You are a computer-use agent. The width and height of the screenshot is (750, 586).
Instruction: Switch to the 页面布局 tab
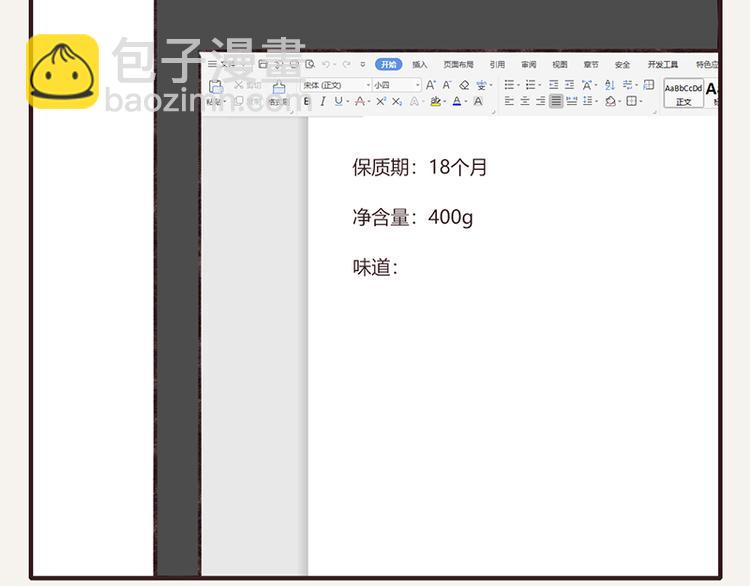coord(459,65)
